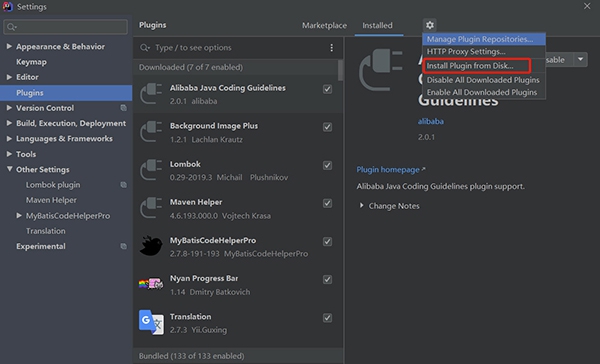
Task: Disable the Background Image Plus plugin checkbox
Action: click(x=327, y=127)
